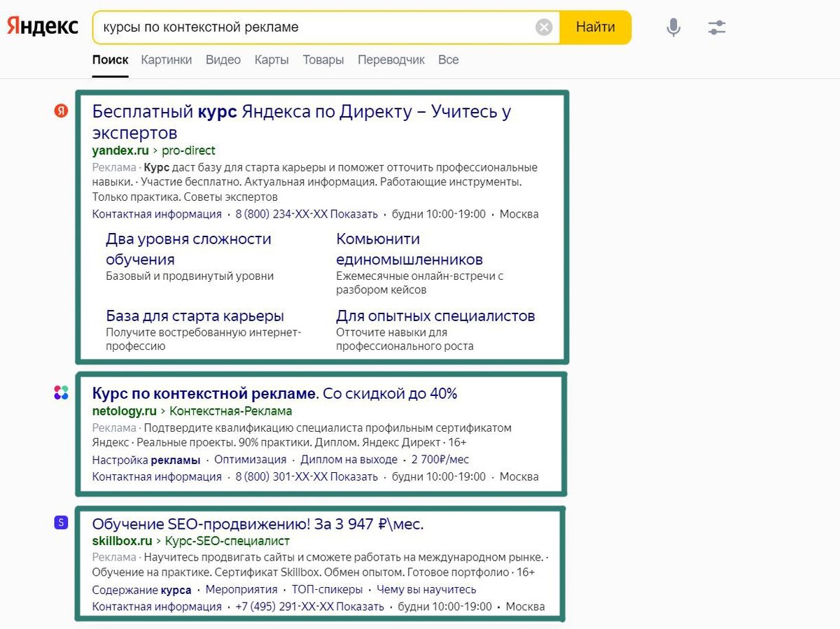
Task: Open the ТОП-спикеры quick link
Action: (x=327, y=590)
